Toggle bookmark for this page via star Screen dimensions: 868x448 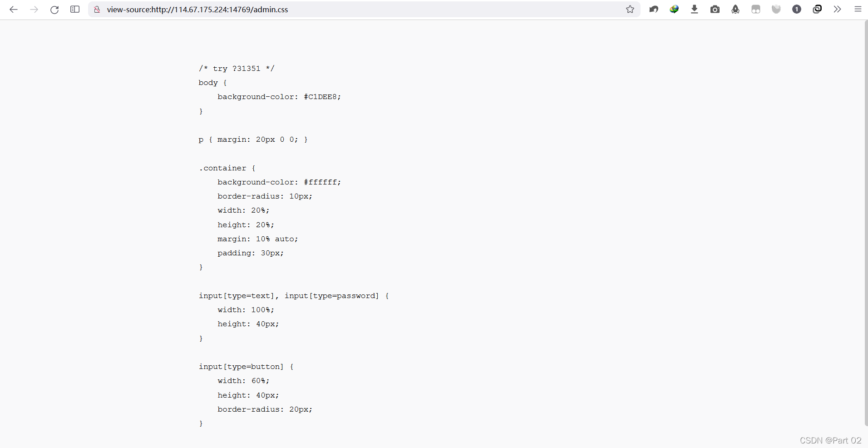pyautogui.click(x=631, y=9)
